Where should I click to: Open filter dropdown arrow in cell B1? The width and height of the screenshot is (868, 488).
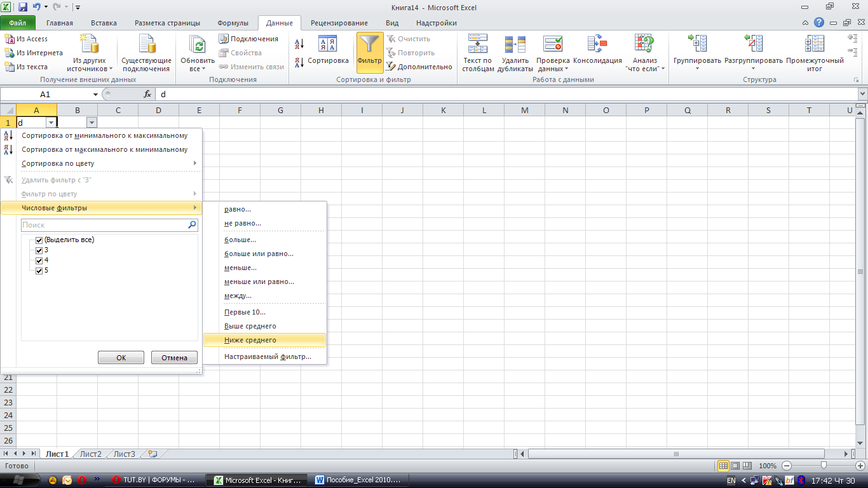pyautogui.click(x=92, y=122)
